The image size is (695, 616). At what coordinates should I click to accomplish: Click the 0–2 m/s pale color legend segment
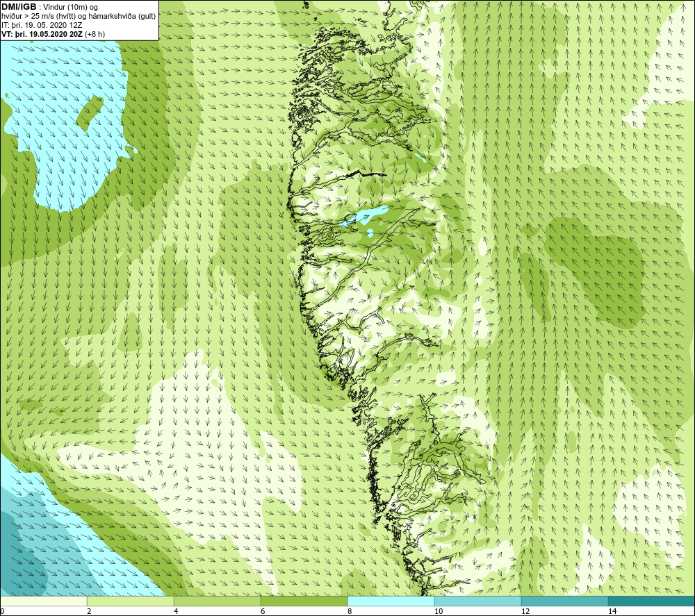tap(43, 601)
